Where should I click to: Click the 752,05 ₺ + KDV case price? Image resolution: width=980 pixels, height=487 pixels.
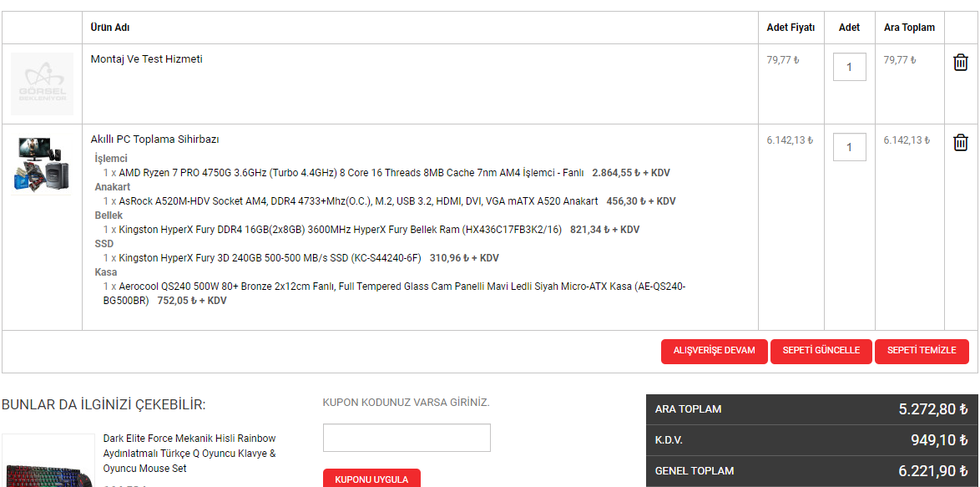click(x=192, y=301)
